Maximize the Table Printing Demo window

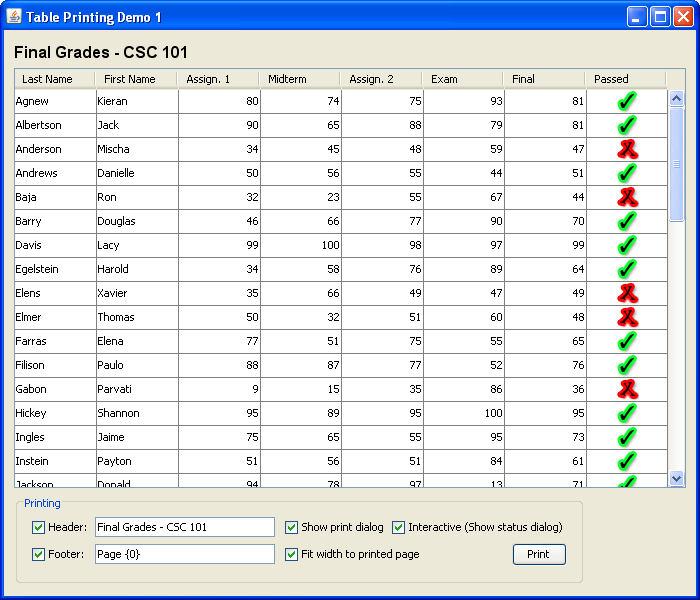[660, 17]
